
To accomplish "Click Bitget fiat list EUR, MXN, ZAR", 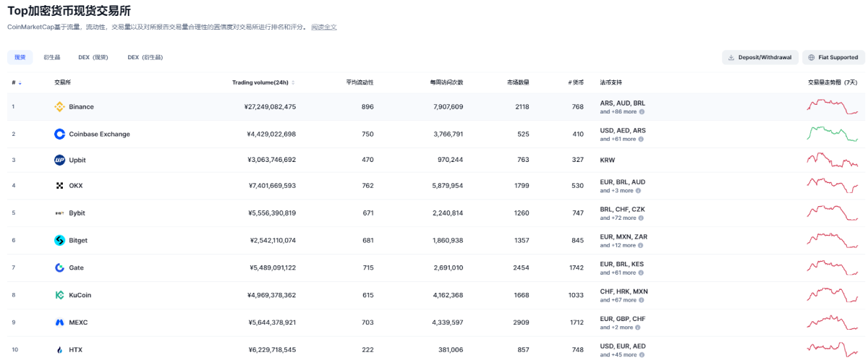I will (x=623, y=236).
